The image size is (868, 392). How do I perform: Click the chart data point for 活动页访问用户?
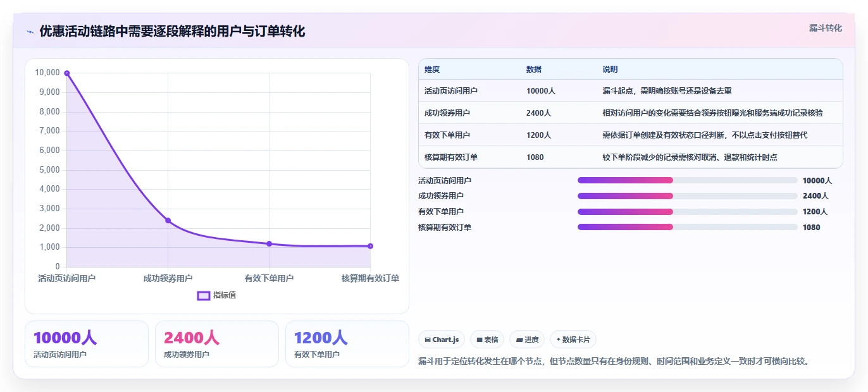click(67, 73)
